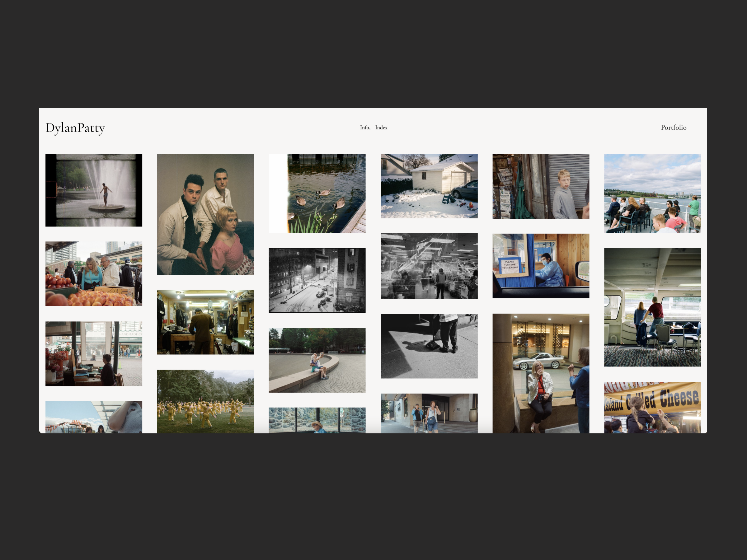
Task: Open the masked worker booth photo
Action: 540,266
